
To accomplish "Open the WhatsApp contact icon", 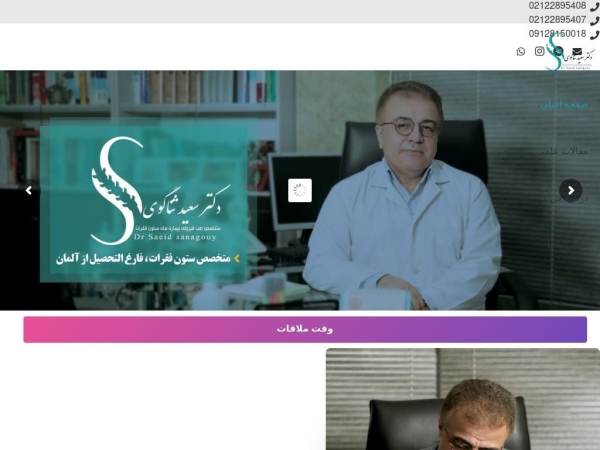I will click(520, 51).
